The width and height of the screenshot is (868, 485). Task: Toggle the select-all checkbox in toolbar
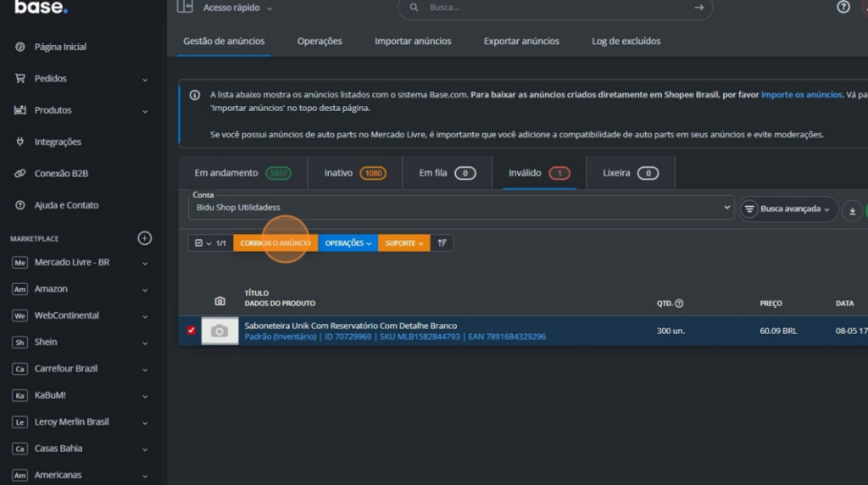[198, 243]
